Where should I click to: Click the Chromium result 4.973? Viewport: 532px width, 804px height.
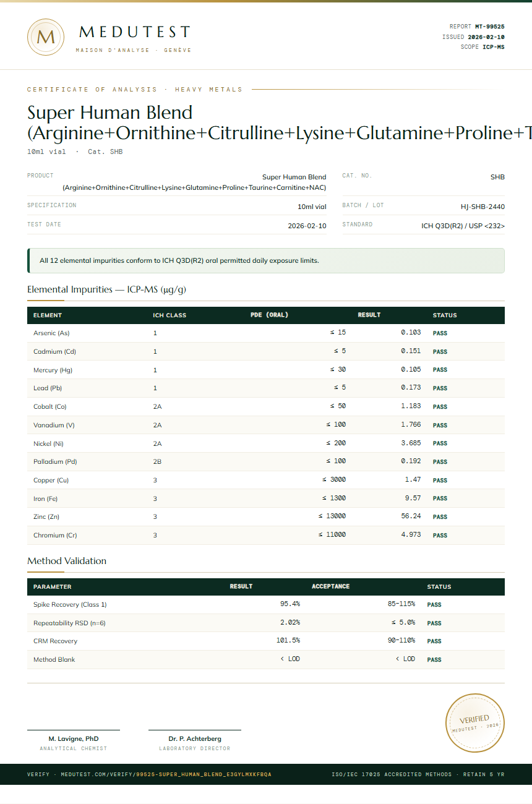pyautogui.click(x=411, y=534)
